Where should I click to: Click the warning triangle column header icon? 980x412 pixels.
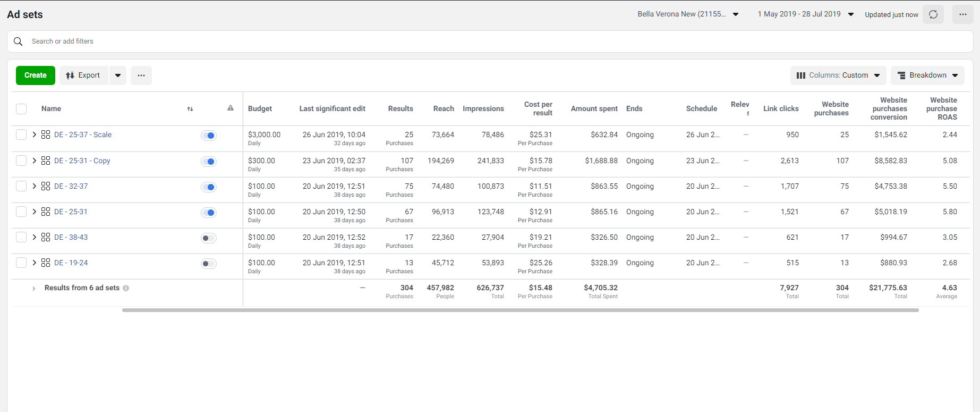(231, 108)
